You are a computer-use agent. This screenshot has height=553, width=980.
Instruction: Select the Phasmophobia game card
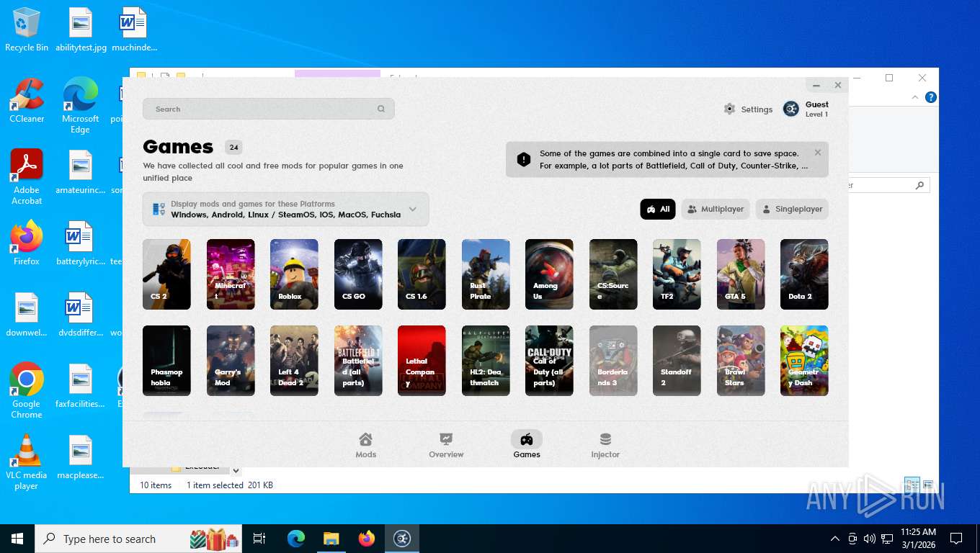tap(166, 361)
